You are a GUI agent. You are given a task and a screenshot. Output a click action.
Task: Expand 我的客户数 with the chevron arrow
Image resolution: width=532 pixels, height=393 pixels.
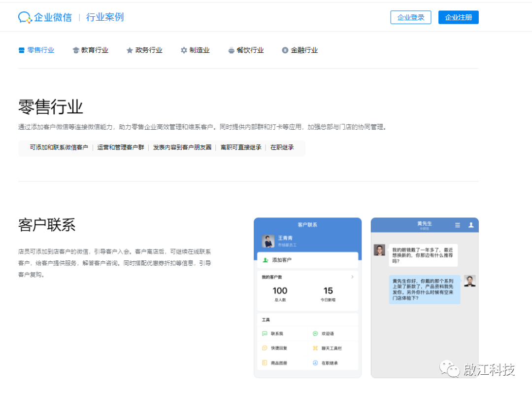click(x=352, y=277)
